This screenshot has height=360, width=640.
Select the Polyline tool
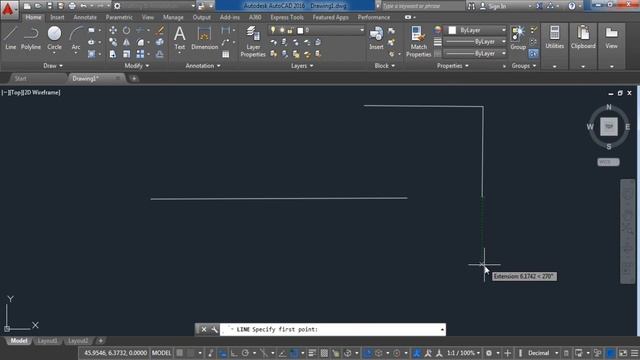[x=31, y=38]
